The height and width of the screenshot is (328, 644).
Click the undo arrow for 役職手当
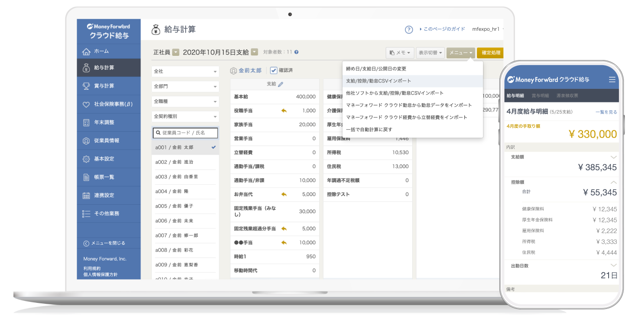coord(284,111)
